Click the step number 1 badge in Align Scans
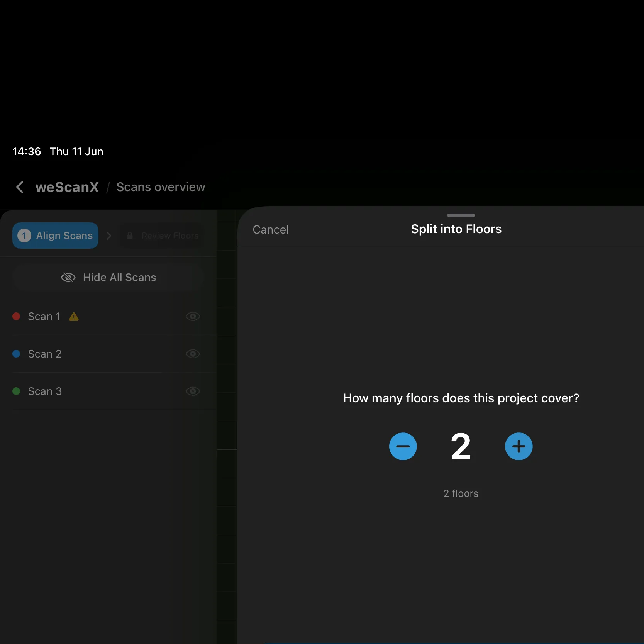This screenshot has width=644, height=644. [24, 236]
